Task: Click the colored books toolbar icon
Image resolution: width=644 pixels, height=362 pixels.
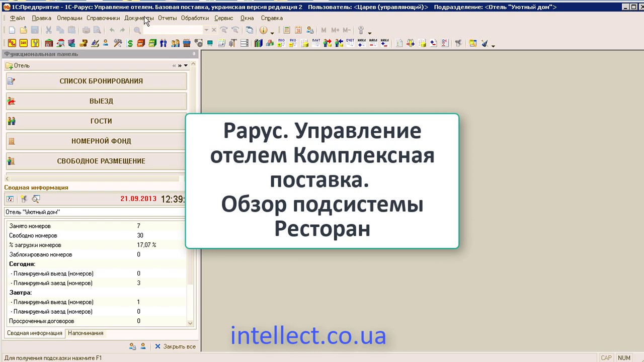Action: click(x=259, y=43)
